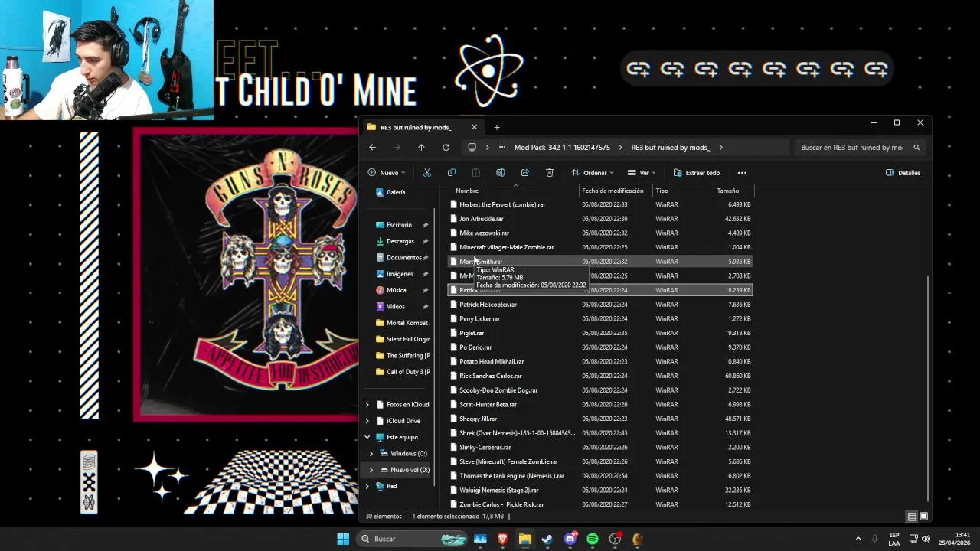Open Galería in sidebar
The image size is (980, 551).
click(x=396, y=192)
